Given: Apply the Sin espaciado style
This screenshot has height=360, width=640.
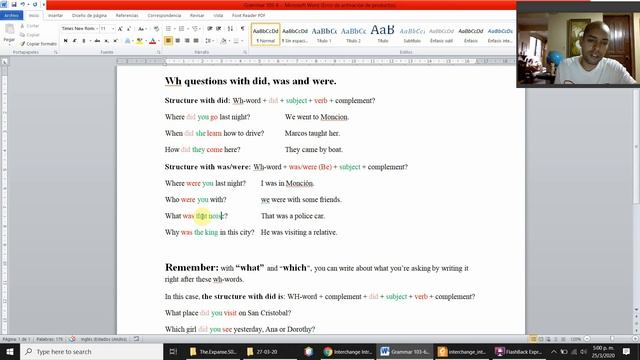Looking at the screenshot, I should pos(295,34).
